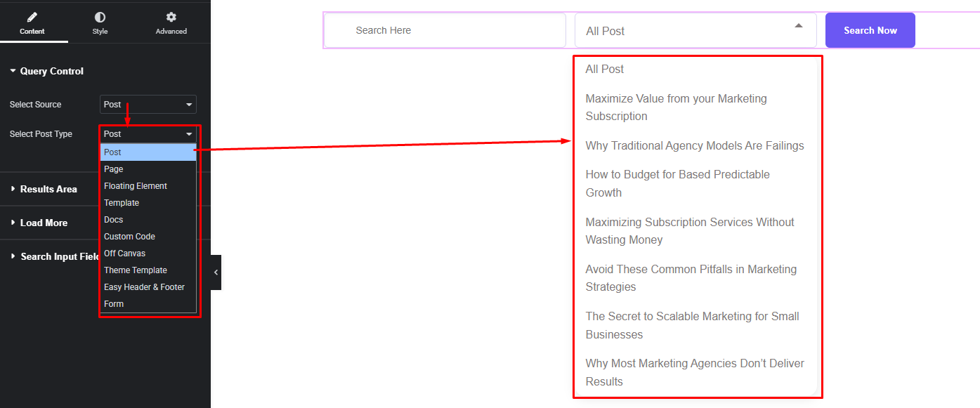The image size is (980, 408).
Task: Close the All Post dropdown using its arrow
Action: pos(798,26)
